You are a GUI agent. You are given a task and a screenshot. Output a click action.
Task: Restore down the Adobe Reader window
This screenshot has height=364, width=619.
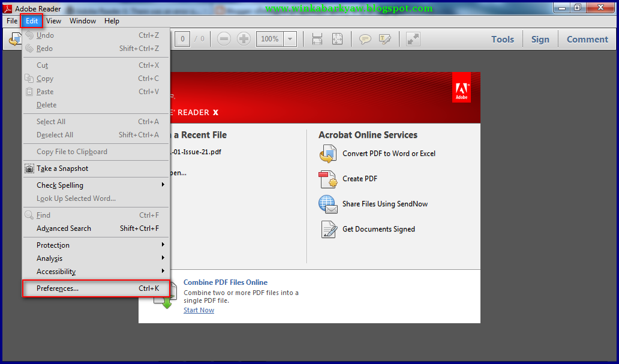578,8
